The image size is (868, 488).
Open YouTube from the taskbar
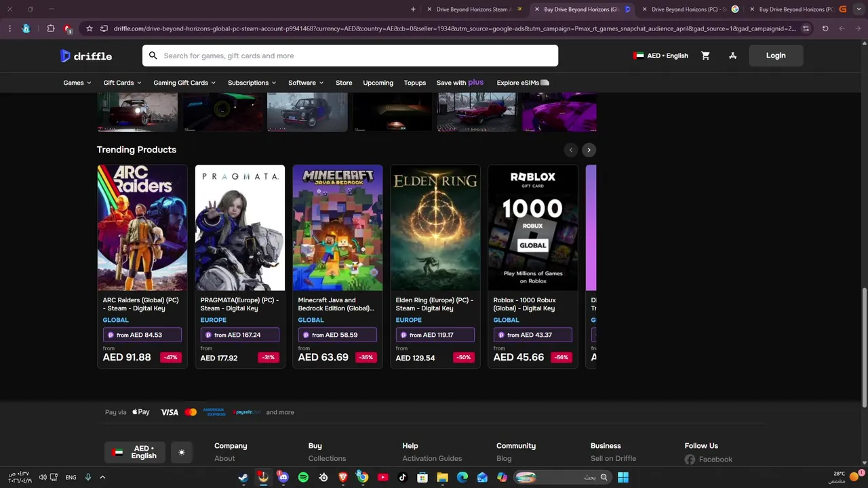(x=382, y=477)
